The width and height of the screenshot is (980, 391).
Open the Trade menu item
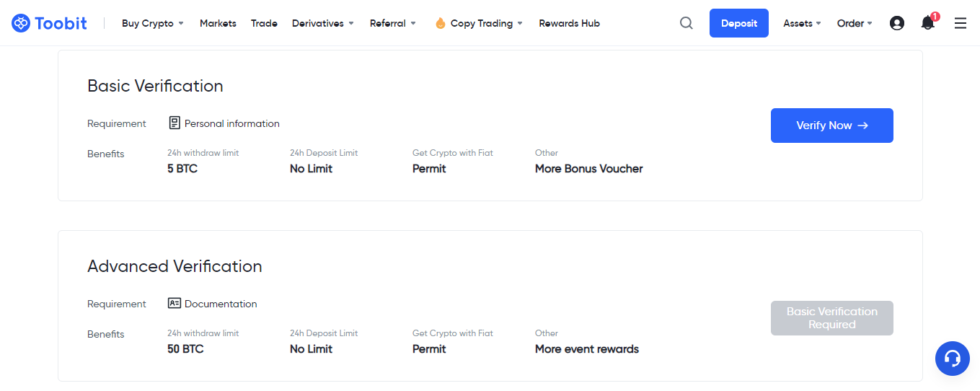264,23
